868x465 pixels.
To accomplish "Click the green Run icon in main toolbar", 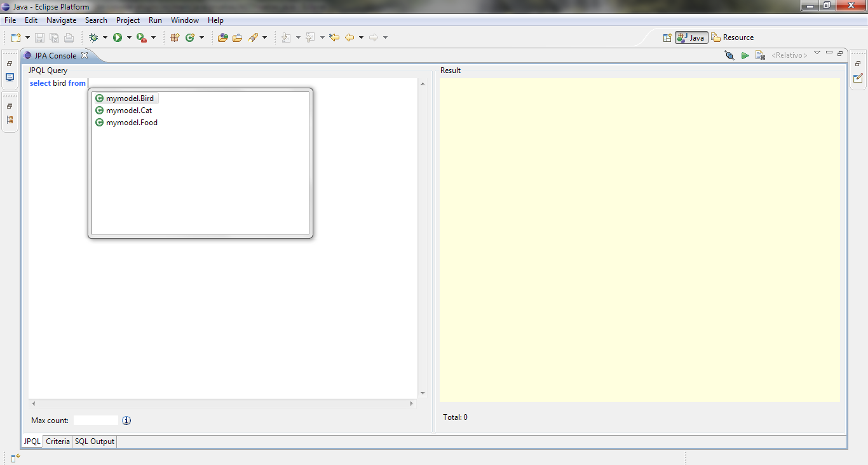I will [118, 38].
